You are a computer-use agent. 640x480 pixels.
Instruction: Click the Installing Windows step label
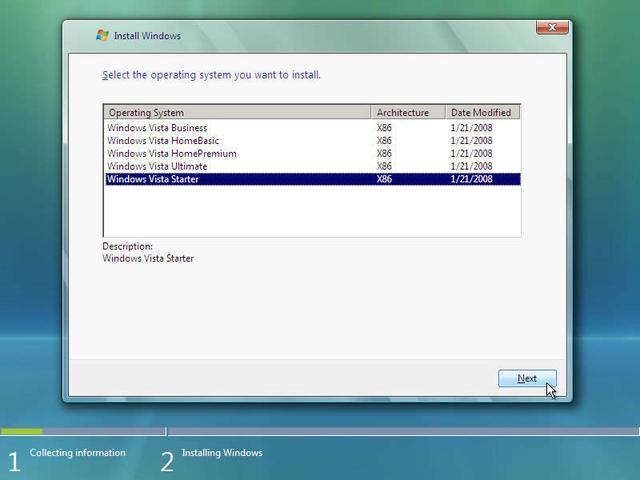222,453
